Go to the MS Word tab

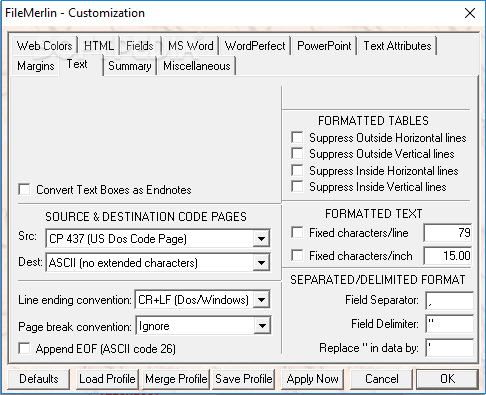190,46
